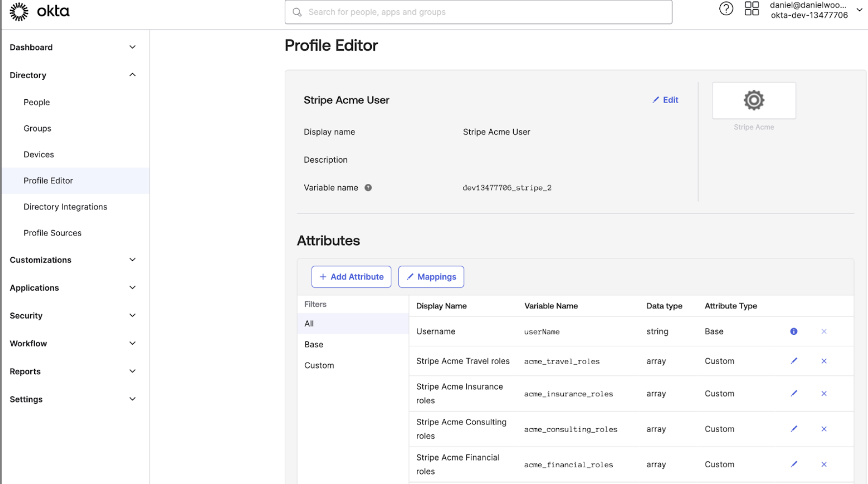Image resolution: width=868 pixels, height=484 pixels.
Task: Select the Base attributes filter
Action: (x=353, y=344)
